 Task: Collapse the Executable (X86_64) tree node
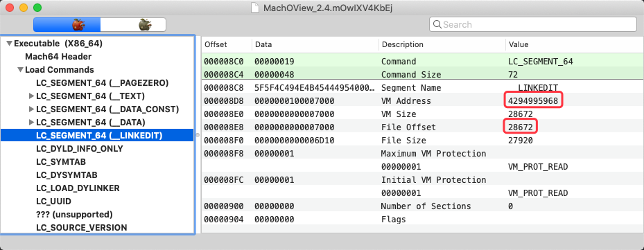[10, 44]
